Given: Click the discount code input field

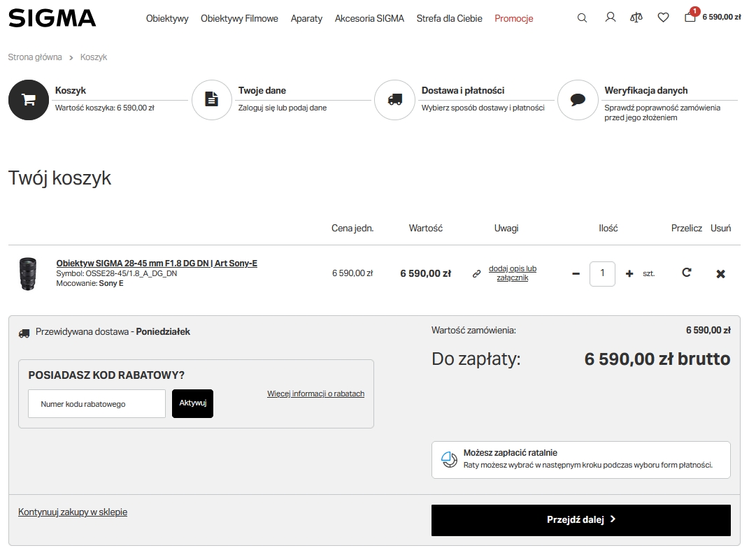Looking at the screenshot, I should pyautogui.click(x=97, y=404).
